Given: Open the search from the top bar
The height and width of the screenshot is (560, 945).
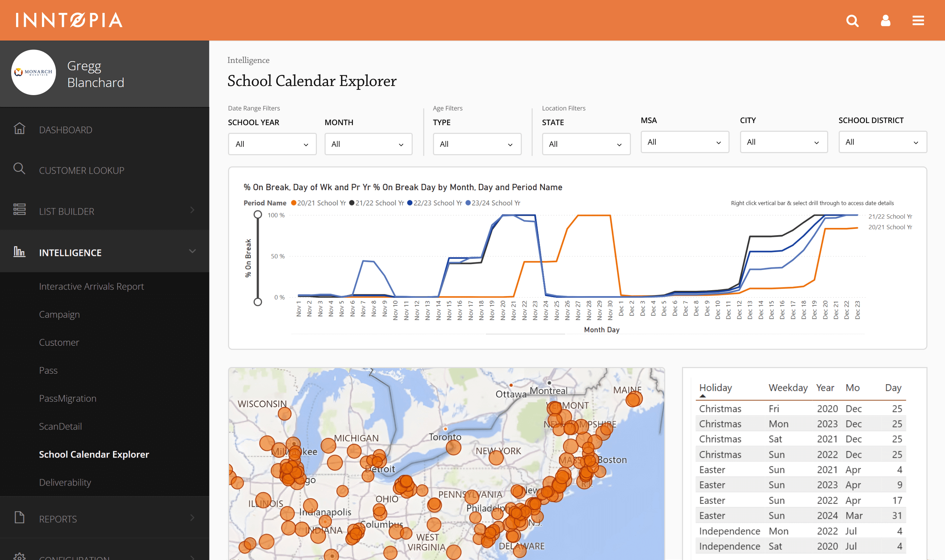Looking at the screenshot, I should click(853, 21).
